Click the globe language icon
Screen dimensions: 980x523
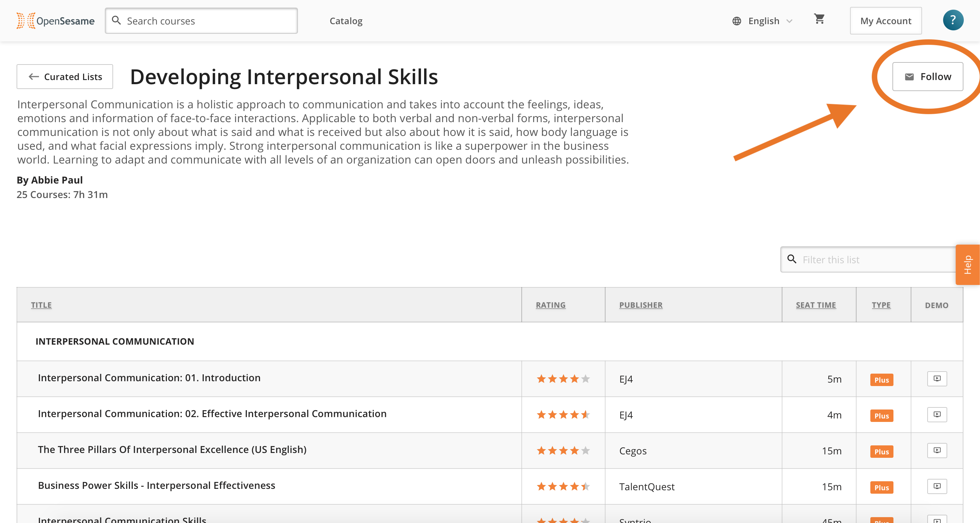pyautogui.click(x=737, y=21)
